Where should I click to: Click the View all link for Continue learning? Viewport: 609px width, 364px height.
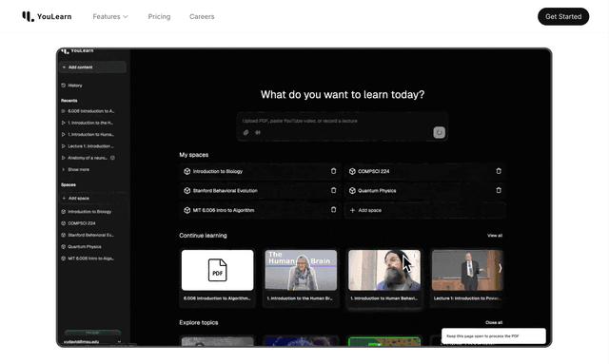tap(495, 236)
